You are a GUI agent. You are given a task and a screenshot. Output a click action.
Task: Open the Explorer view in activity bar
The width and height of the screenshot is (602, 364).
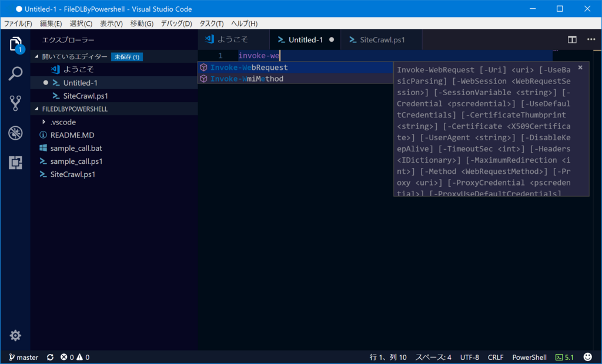pyautogui.click(x=15, y=44)
